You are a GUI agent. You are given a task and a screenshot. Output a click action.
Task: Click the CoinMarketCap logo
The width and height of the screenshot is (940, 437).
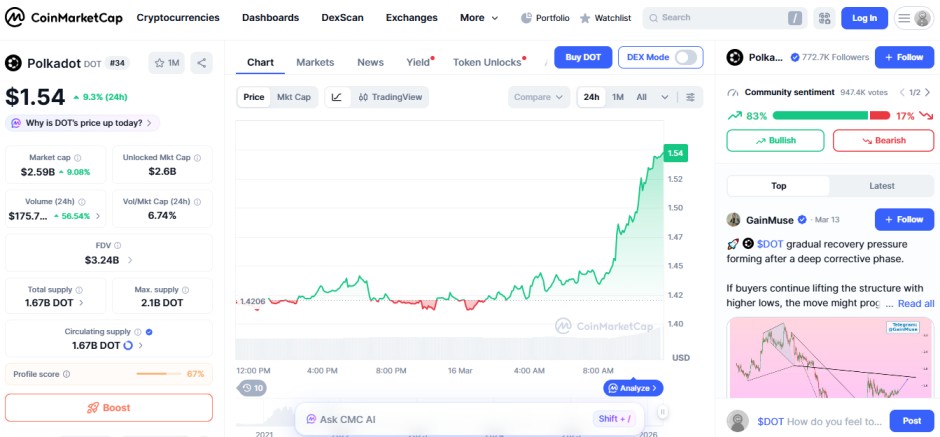coord(64,18)
